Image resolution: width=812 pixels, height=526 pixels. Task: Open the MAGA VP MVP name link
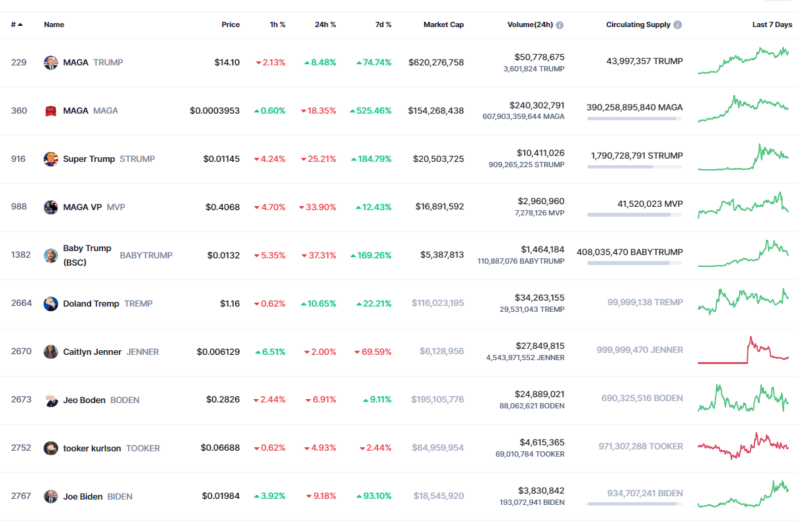(x=94, y=207)
